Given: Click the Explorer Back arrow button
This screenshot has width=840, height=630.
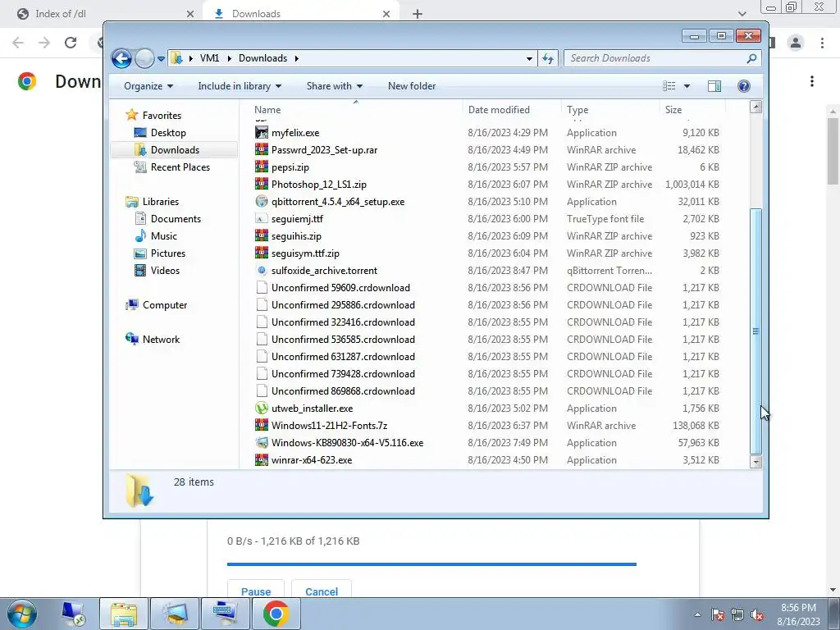Looking at the screenshot, I should 121,58.
